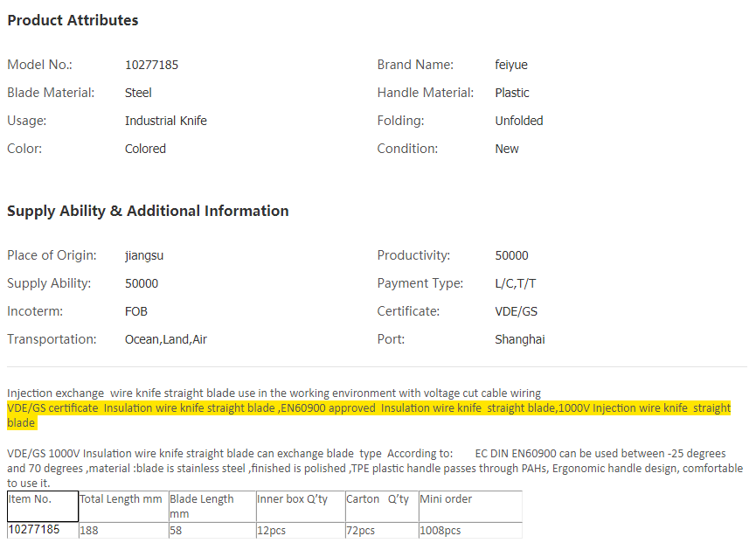Viewport: 756px width, 550px height.
Task: Click the Folding value Unfolded
Action: coord(519,121)
